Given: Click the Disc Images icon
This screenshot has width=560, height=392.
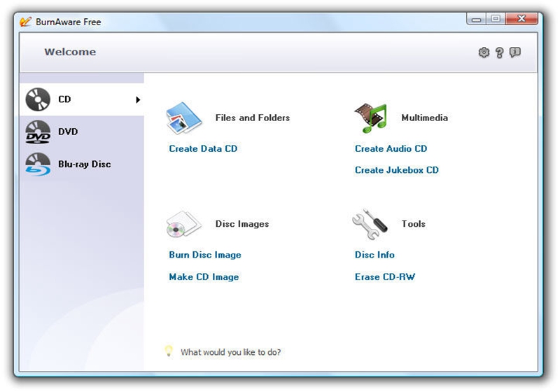Looking at the screenshot, I should point(183,224).
